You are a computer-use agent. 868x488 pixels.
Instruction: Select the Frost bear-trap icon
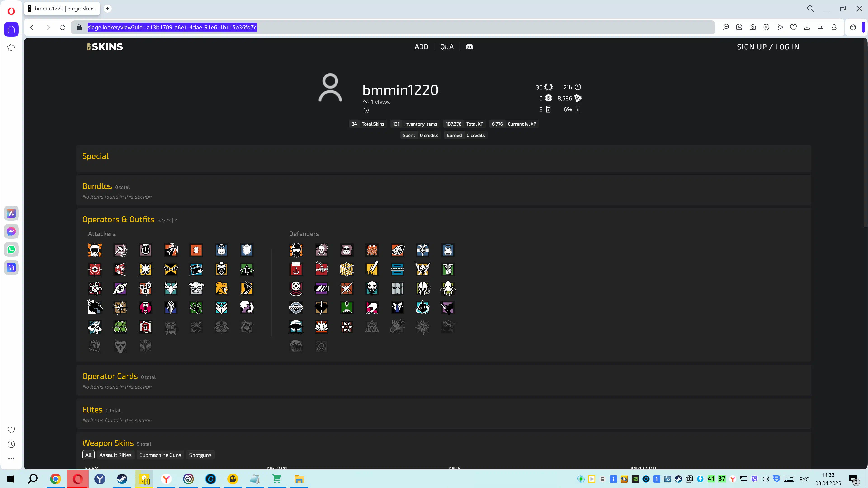click(x=397, y=269)
